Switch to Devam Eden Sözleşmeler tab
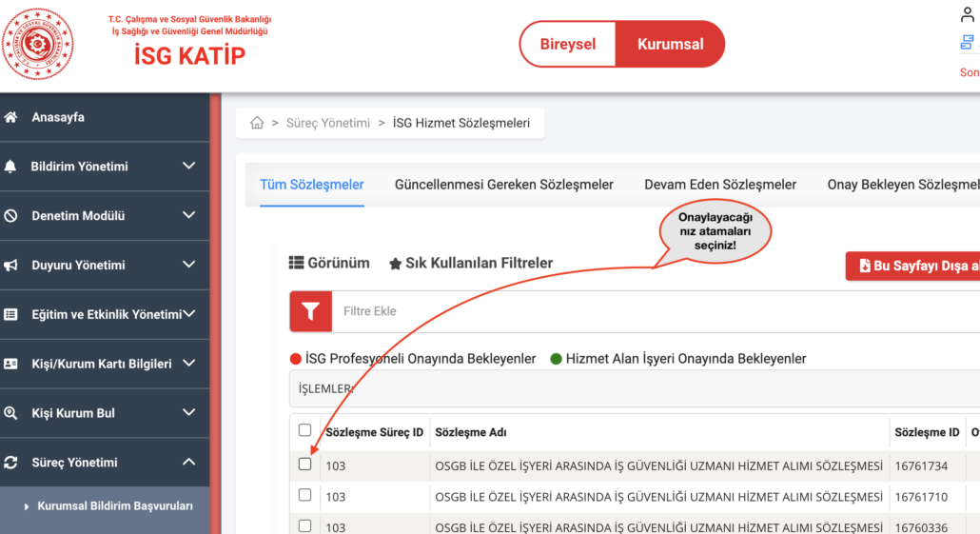 point(720,185)
